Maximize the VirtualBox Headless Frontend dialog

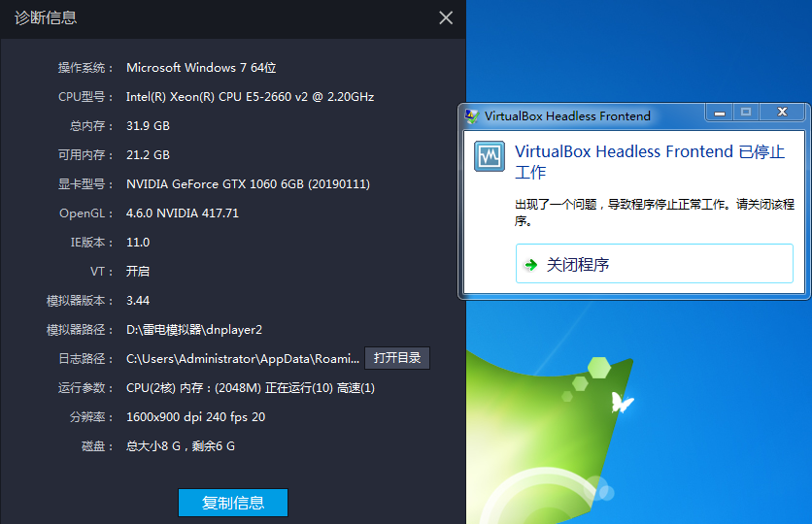[746, 113]
